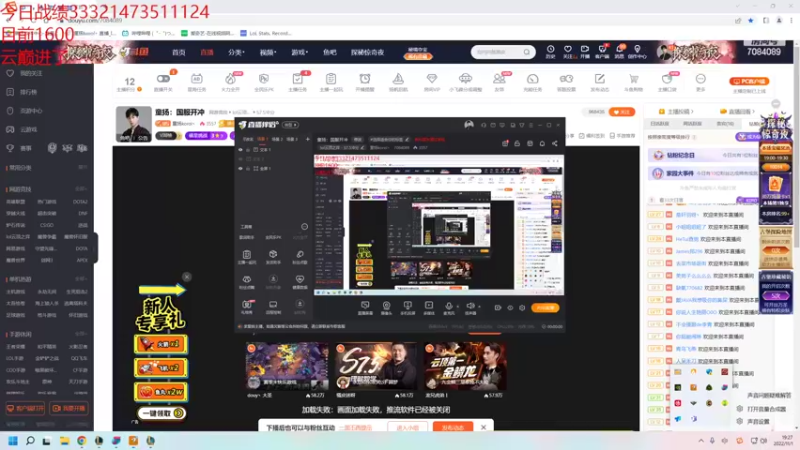
Task: Click 摄像头 camera source icon in stream tool
Action: click(386, 306)
